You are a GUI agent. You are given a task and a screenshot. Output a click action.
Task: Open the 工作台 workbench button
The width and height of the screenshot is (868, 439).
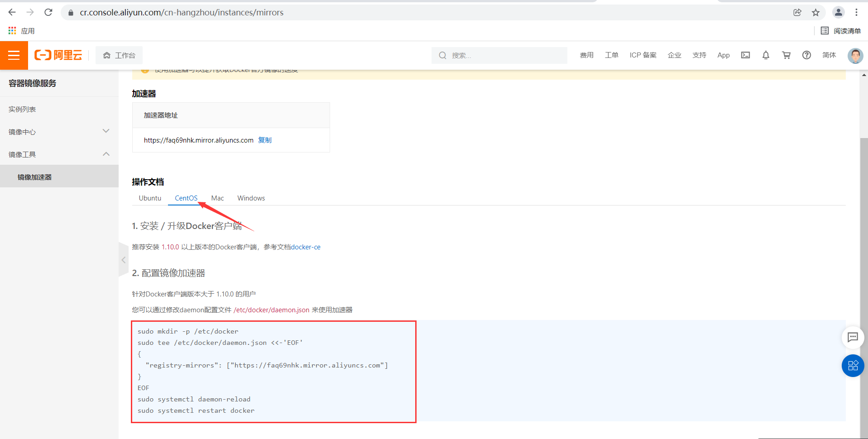(119, 55)
